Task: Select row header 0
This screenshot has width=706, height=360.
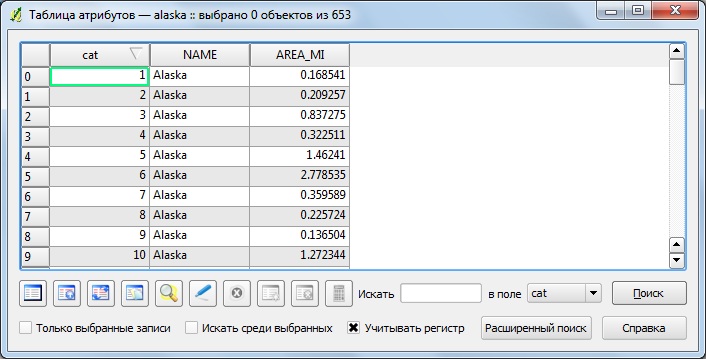Action: (x=35, y=76)
